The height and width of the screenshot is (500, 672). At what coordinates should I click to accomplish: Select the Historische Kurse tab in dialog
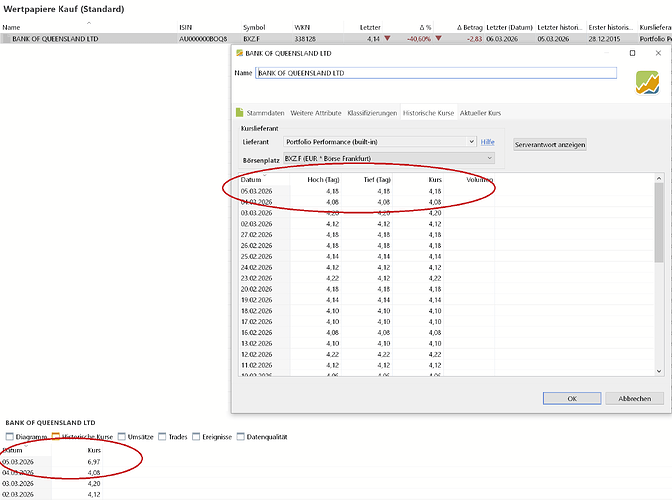point(428,113)
